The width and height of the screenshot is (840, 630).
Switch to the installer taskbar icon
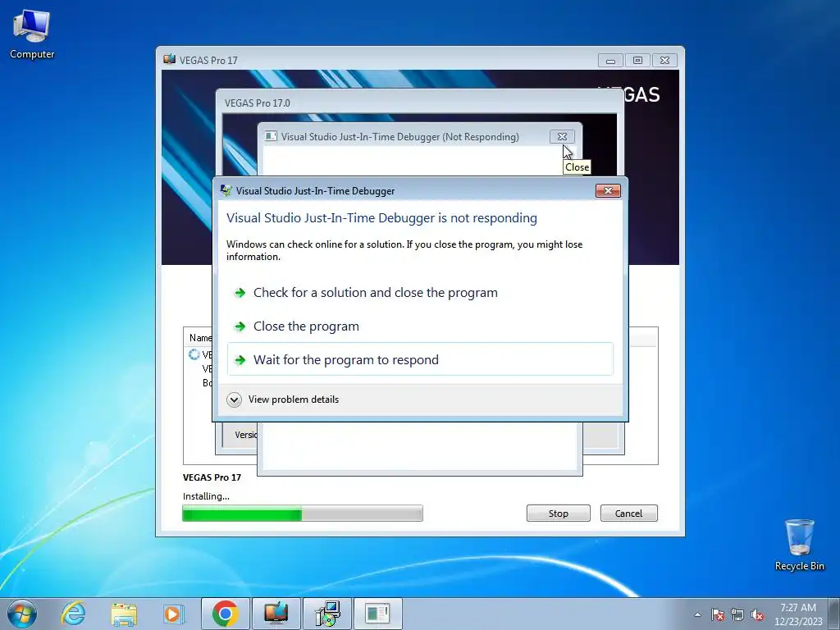pos(327,614)
